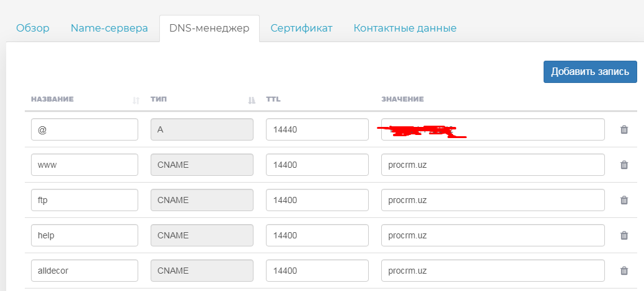Viewport: 644px width, 291px height.
Task: Delete the @ A record
Action: click(624, 130)
